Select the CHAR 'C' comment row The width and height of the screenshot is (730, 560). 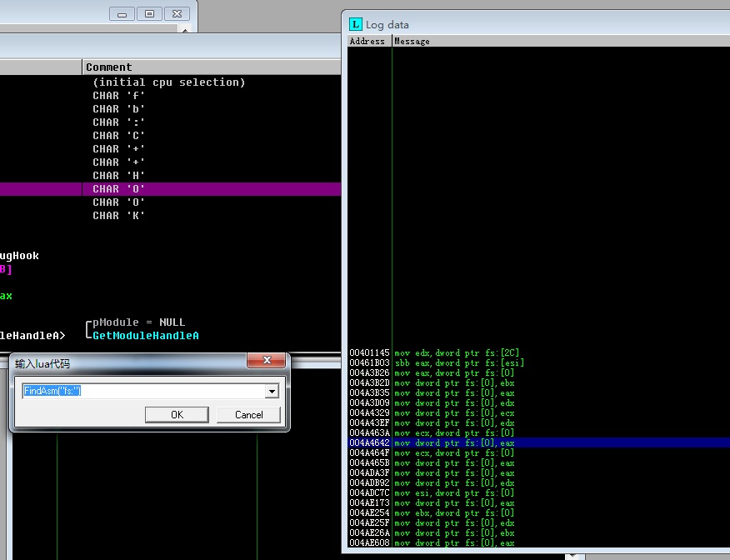[118, 136]
